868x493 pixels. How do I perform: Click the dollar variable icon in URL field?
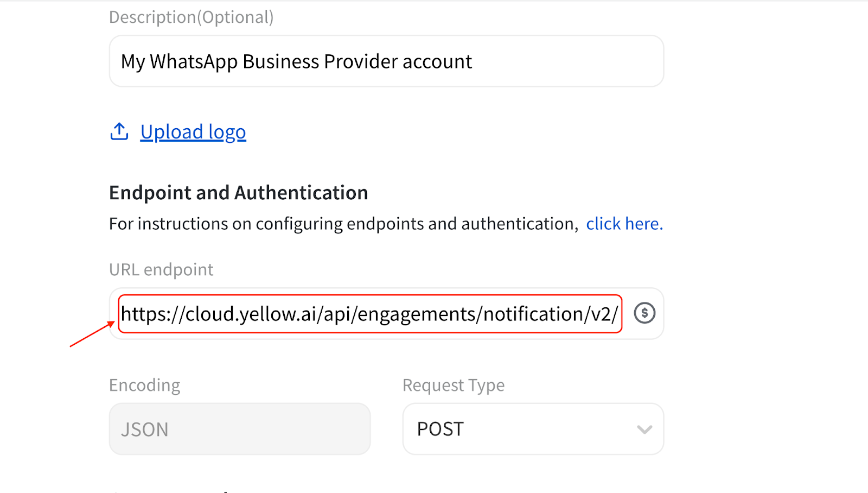tap(644, 313)
